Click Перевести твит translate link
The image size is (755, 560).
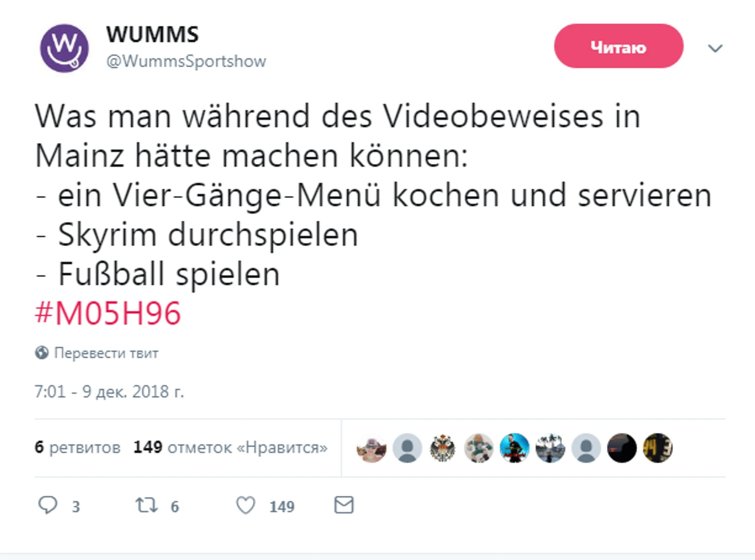(x=106, y=353)
